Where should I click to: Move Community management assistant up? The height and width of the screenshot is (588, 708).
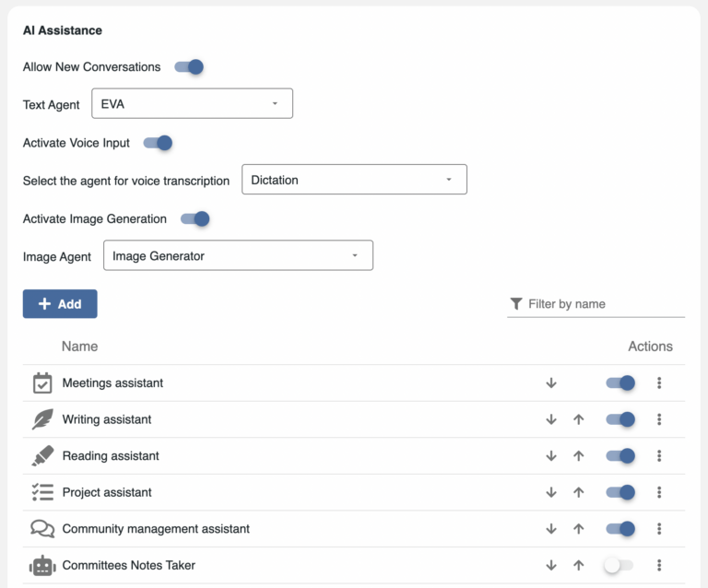point(579,529)
